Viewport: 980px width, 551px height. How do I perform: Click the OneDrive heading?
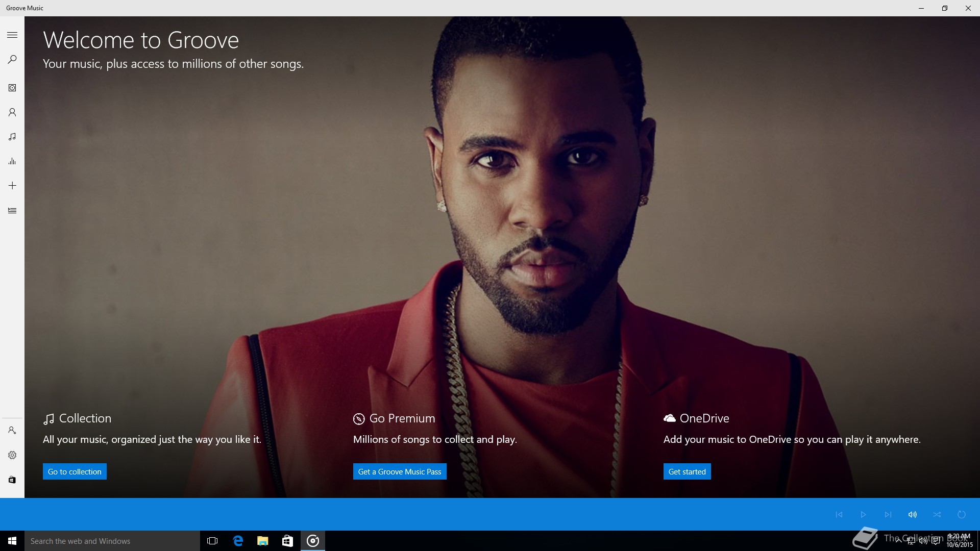[696, 418]
